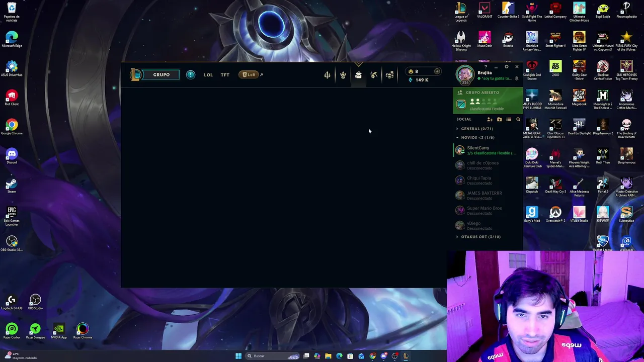Open the Collection (trident) icon in League client
Screen dimensions: 644x362
point(327,75)
